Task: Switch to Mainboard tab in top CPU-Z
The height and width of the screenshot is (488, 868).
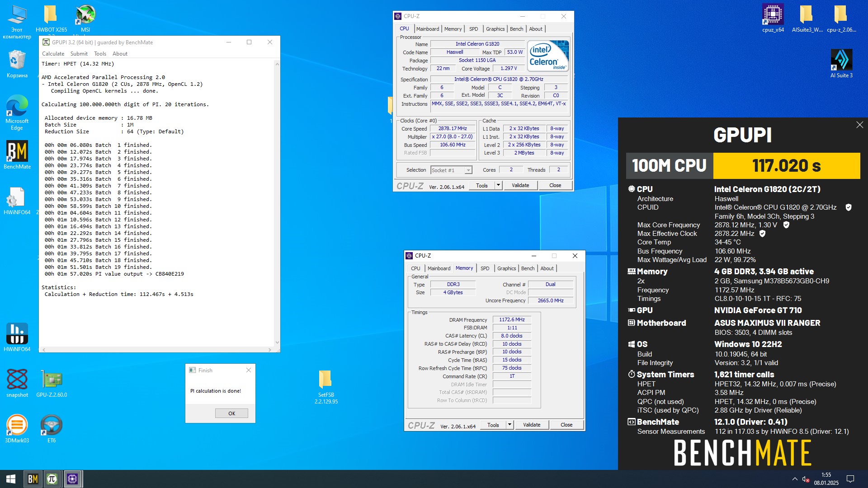Action: pyautogui.click(x=427, y=29)
